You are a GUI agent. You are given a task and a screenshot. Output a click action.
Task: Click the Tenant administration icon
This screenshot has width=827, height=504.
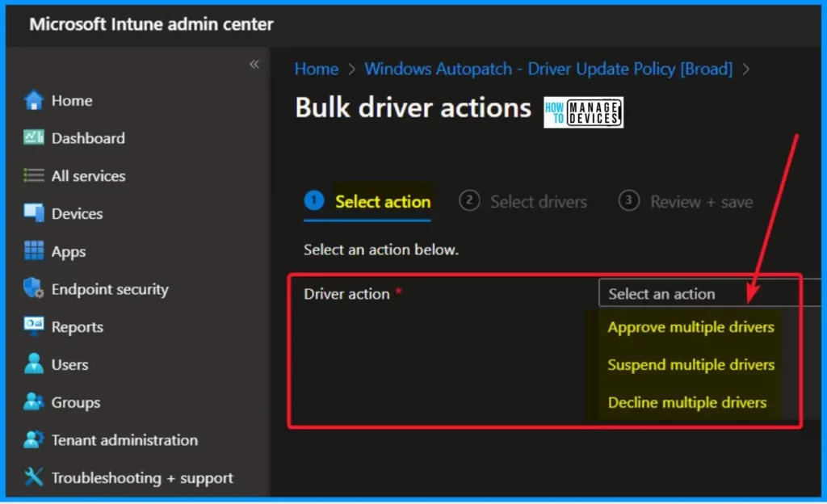click(34, 439)
